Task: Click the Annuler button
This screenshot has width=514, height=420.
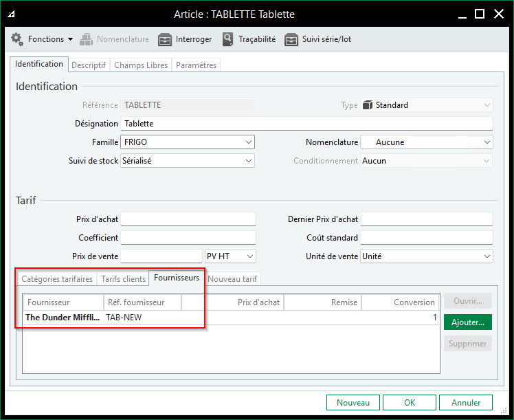Action: pos(466,403)
